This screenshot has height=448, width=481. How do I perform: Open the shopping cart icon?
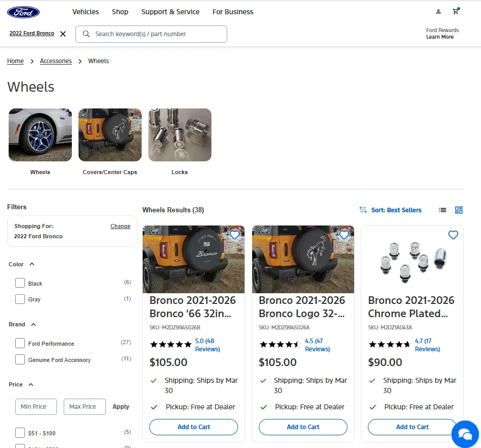pyautogui.click(x=456, y=11)
